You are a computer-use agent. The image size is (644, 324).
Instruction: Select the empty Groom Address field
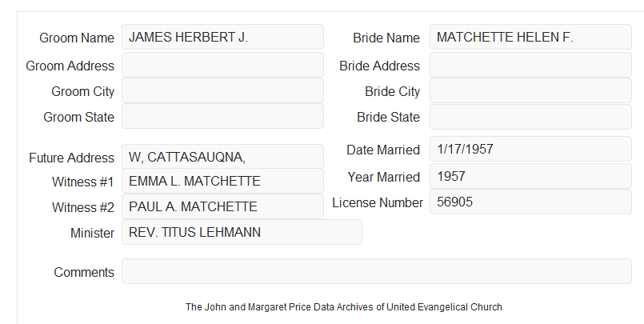pyautogui.click(x=222, y=65)
